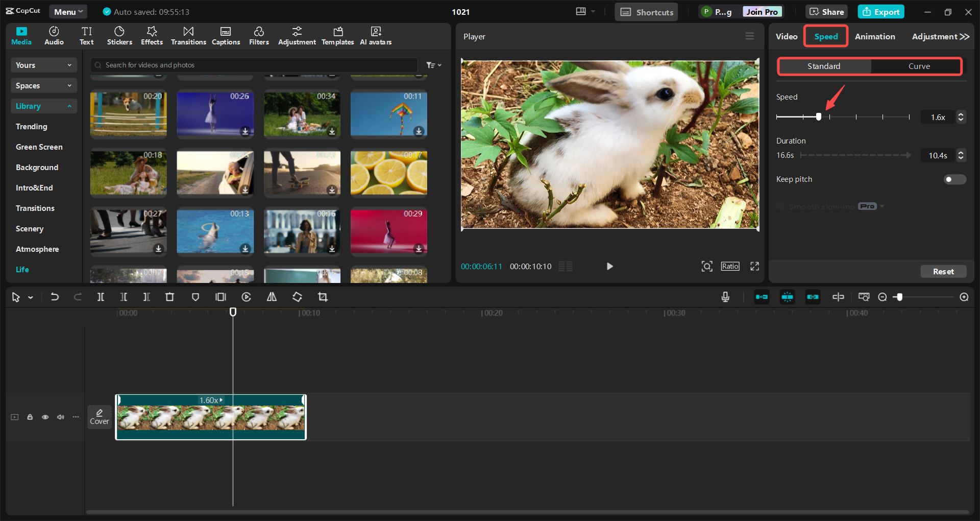This screenshot has height=521, width=980.
Task: Expand the Yours dropdown
Action: (43, 65)
